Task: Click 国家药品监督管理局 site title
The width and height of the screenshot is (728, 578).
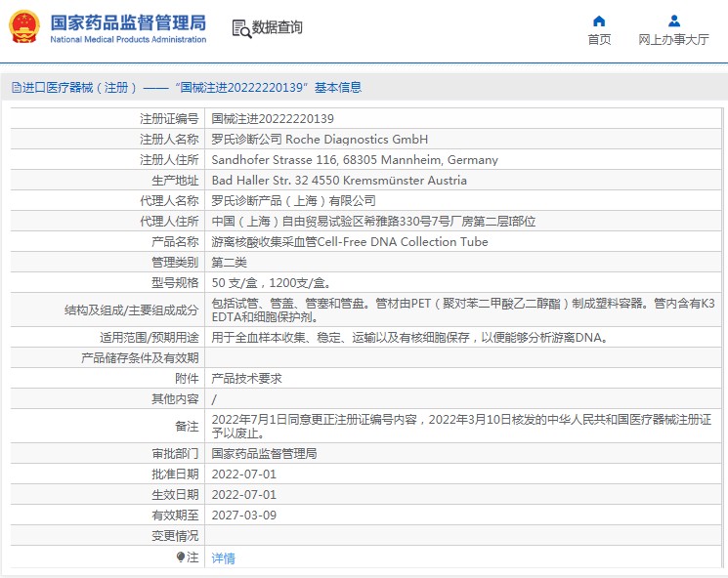Action: (128, 22)
